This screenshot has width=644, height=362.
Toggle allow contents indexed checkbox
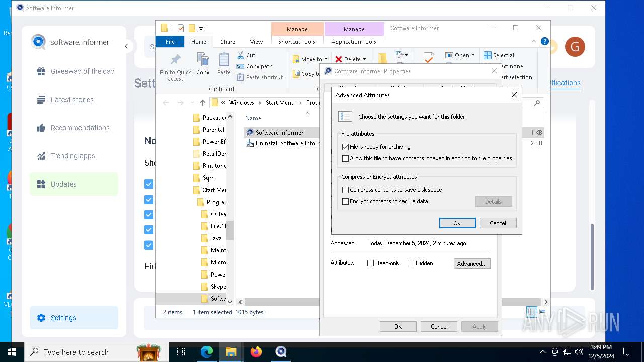[x=345, y=158]
